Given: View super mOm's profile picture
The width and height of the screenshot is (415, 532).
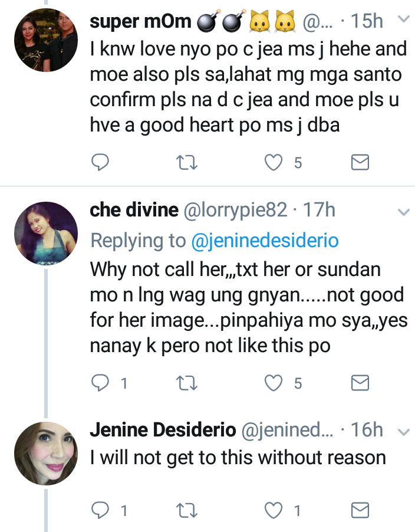Looking at the screenshot, I should (x=46, y=42).
